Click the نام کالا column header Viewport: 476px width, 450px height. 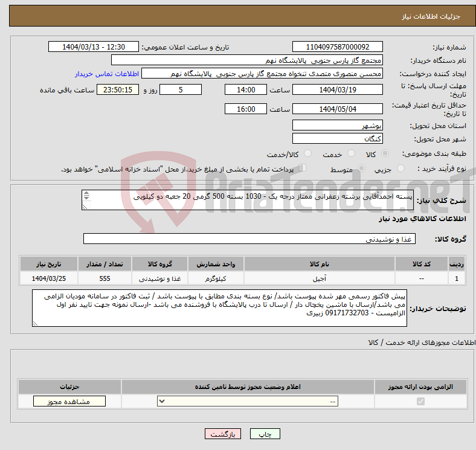point(320,264)
